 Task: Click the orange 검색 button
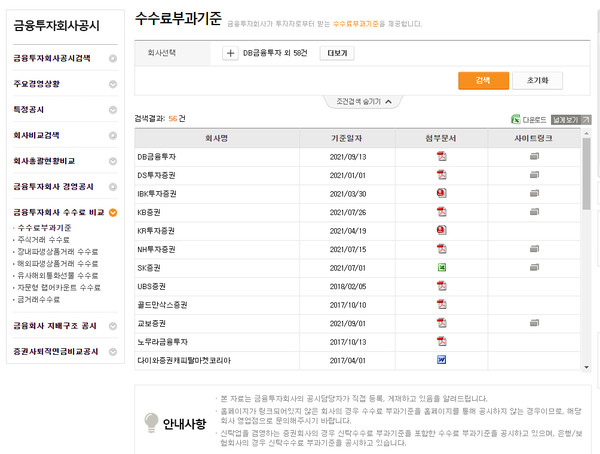click(x=483, y=80)
